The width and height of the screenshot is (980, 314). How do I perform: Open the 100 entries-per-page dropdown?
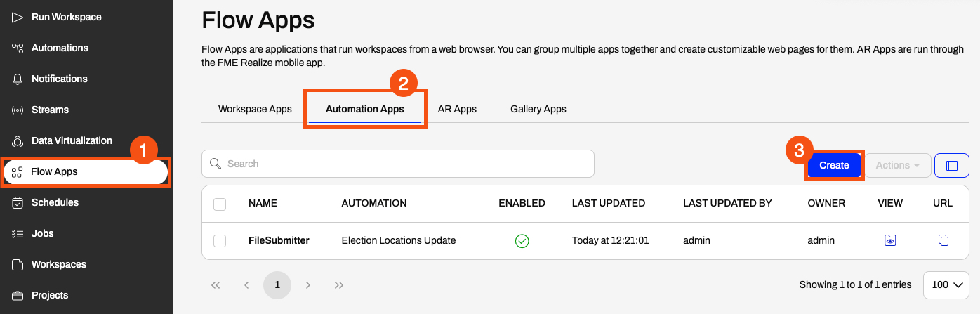(x=946, y=285)
